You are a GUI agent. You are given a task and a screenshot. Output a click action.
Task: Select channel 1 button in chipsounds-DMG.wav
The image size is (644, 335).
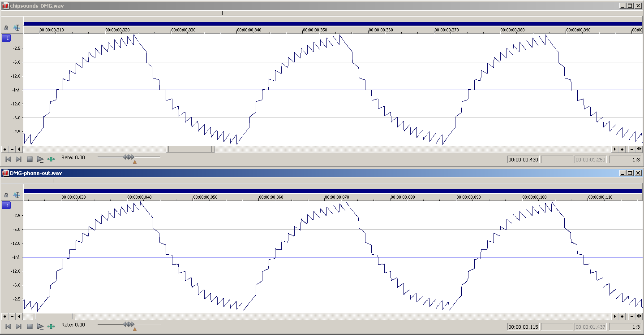pos(6,38)
